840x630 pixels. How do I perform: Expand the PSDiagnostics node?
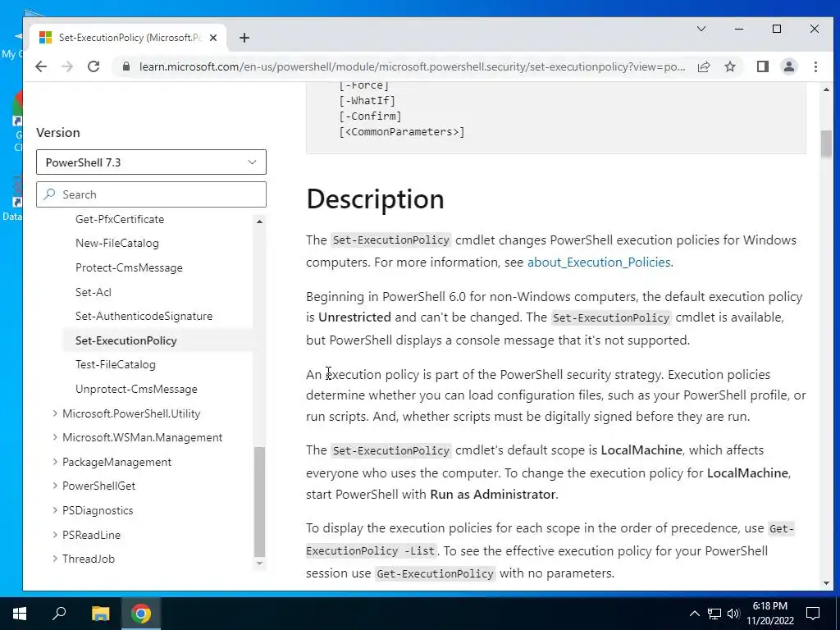click(55, 510)
